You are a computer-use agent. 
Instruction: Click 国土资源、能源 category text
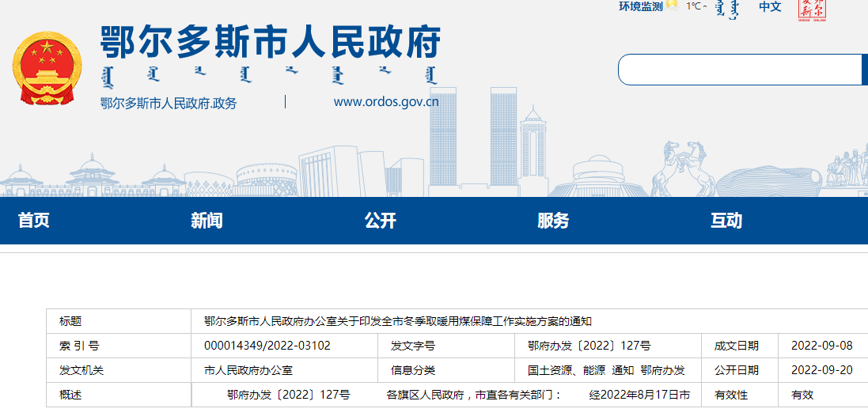point(567,371)
